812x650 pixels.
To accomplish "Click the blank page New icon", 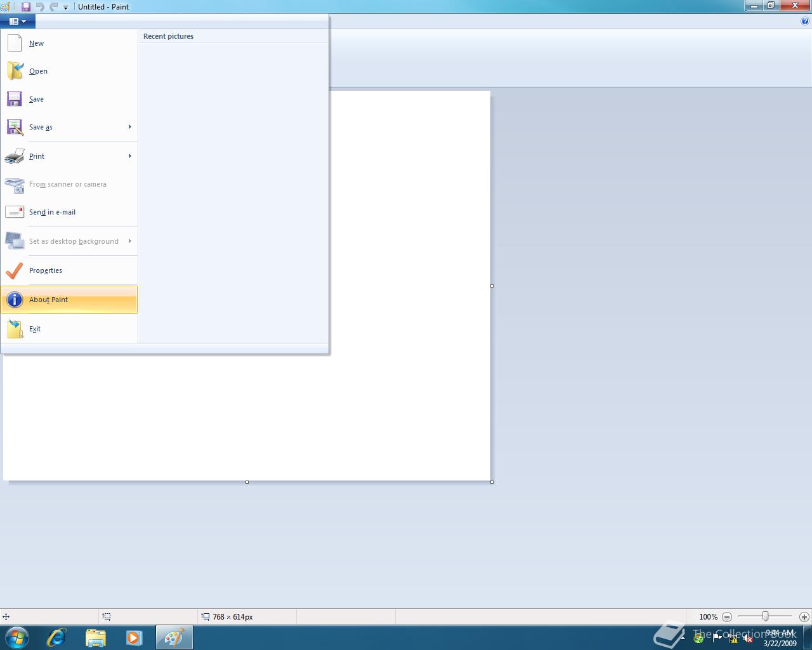I will click(x=15, y=43).
